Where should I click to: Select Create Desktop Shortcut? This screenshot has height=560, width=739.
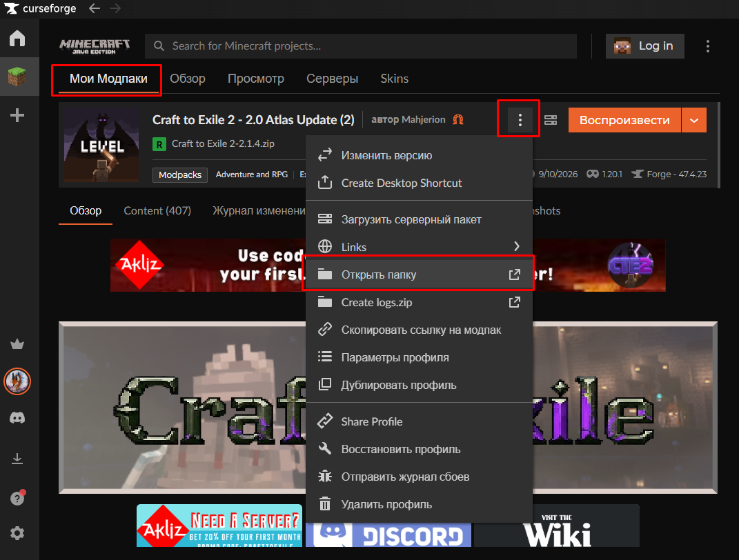click(x=419, y=183)
